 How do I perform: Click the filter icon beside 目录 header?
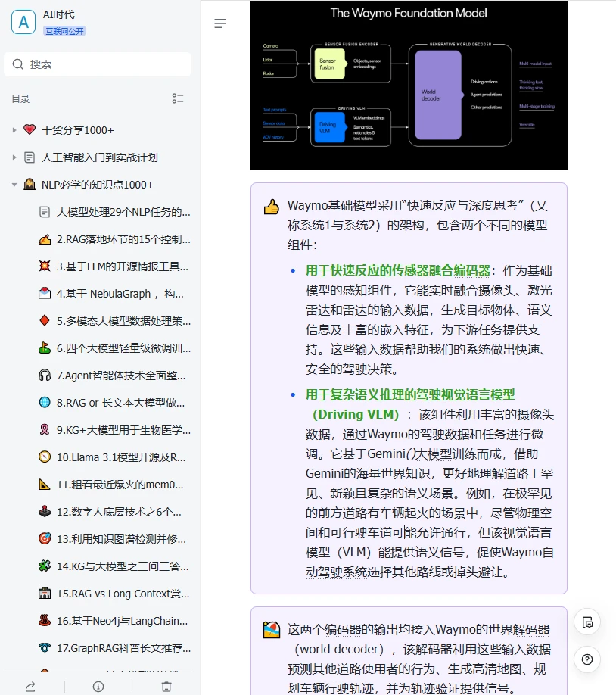coord(178,98)
